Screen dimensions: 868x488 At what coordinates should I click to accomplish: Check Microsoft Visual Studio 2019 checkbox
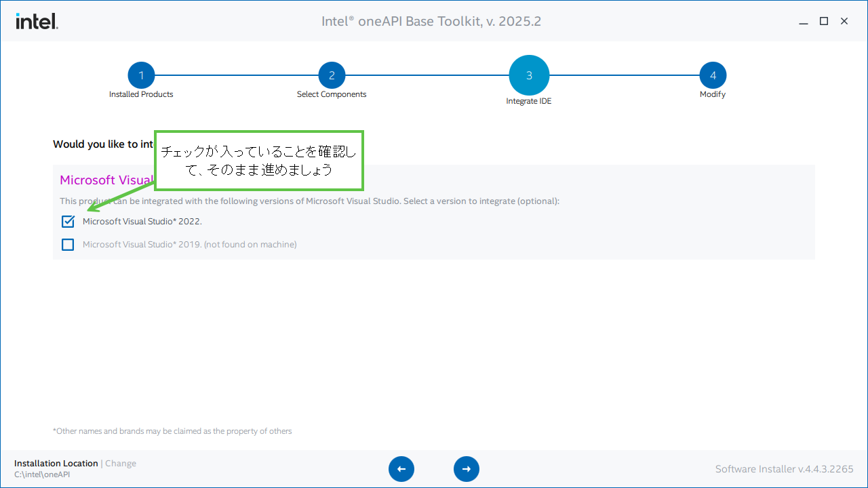(x=68, y=245)
